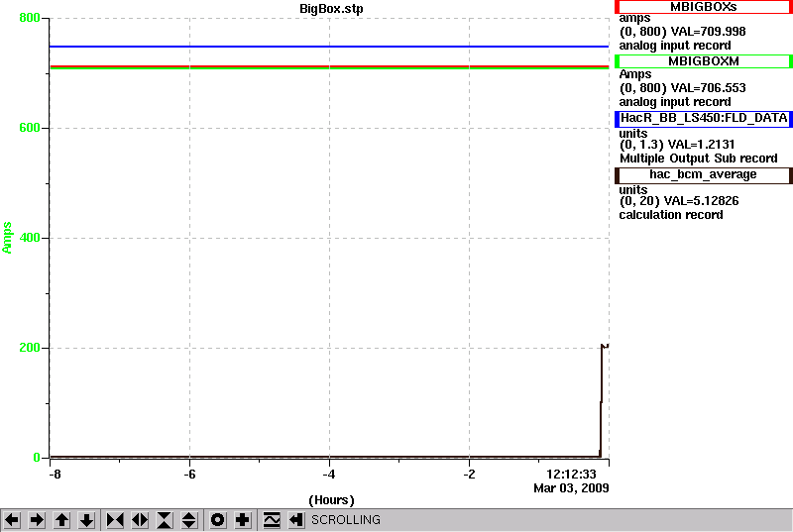
Task: Click the calculation record text
Action: pos(671,215)
